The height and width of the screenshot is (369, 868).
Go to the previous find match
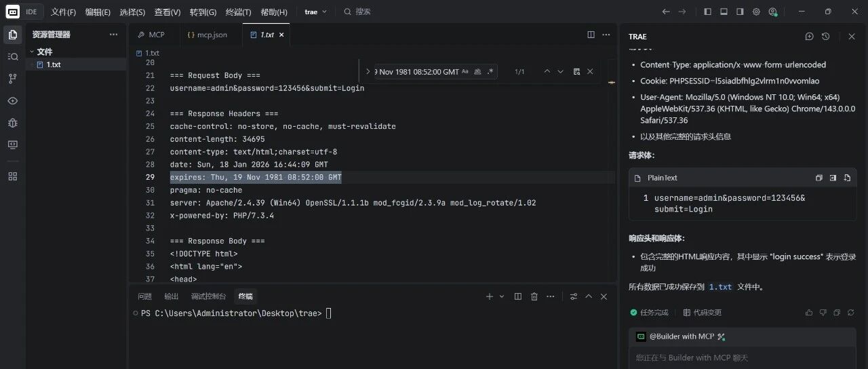tap(547, 71)
